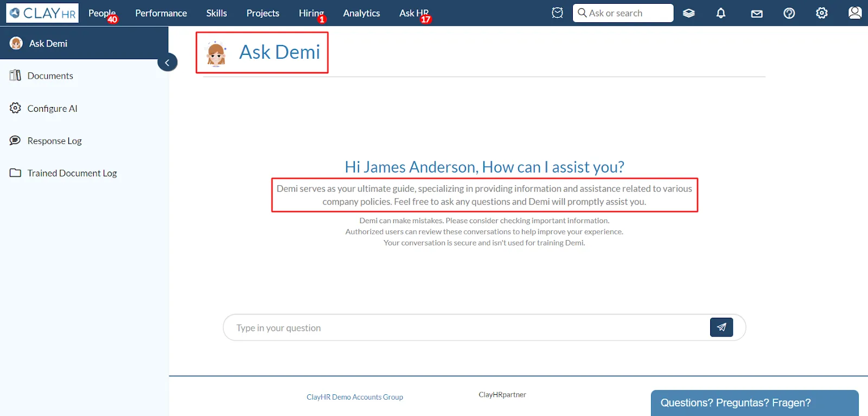
Task: Click the 'Demi can make mistakes' disclaimer text
Action: (x=484, y=220)
